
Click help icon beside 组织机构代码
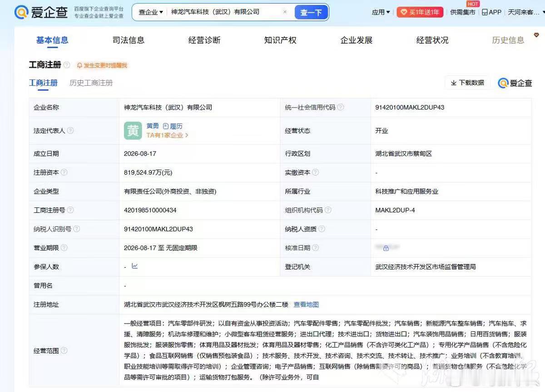coord(328,210)
